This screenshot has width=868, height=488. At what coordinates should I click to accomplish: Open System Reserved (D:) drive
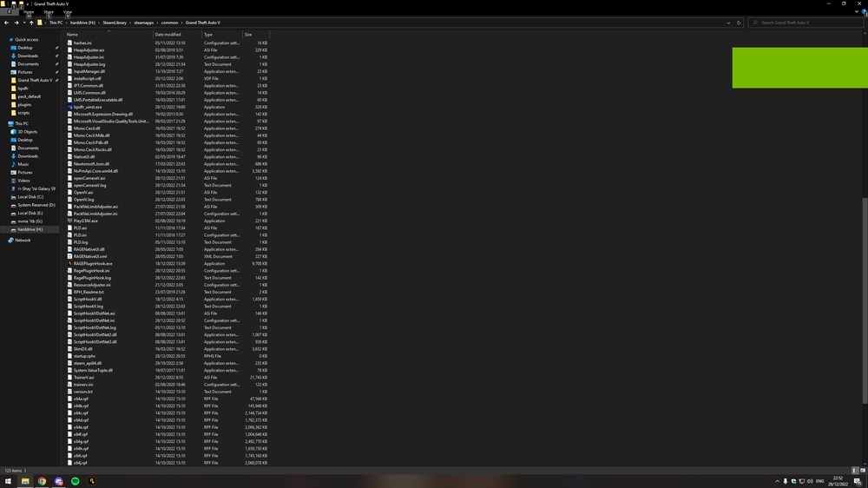(x=36, y=205)
